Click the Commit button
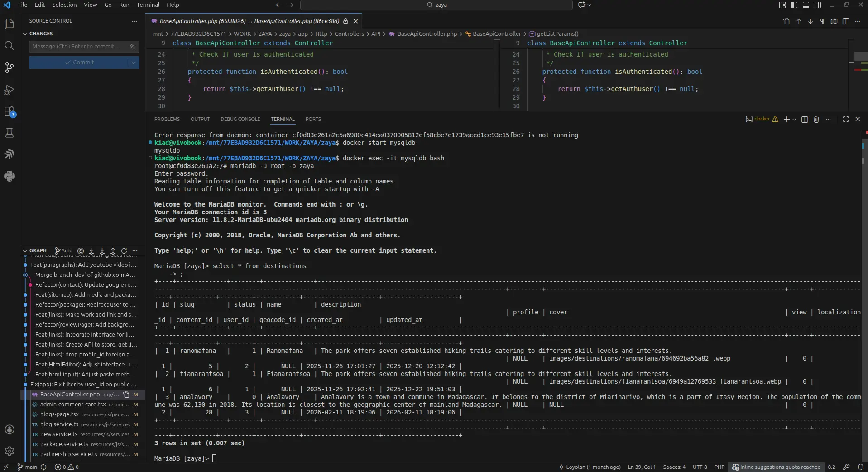The width and height of the screenshot is (868, 472). tap(79, 63)
